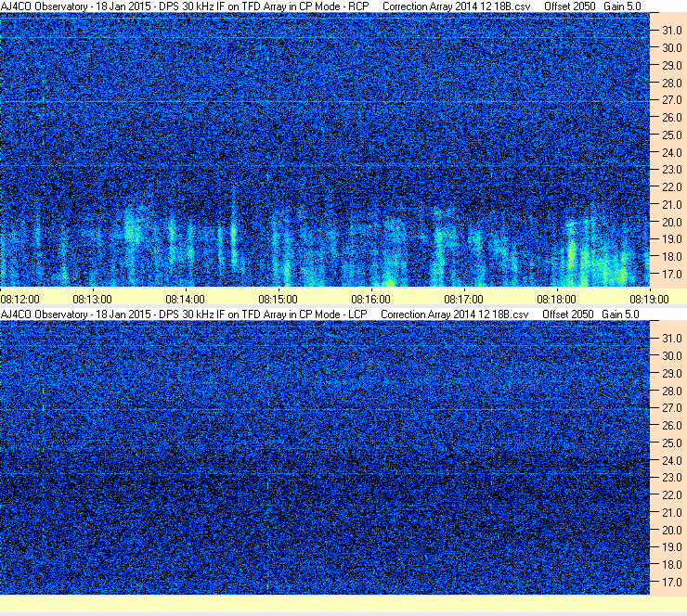Select the 08:19:00 time axis label
Viewport: 687px width, 616px height.
(649, 300)
